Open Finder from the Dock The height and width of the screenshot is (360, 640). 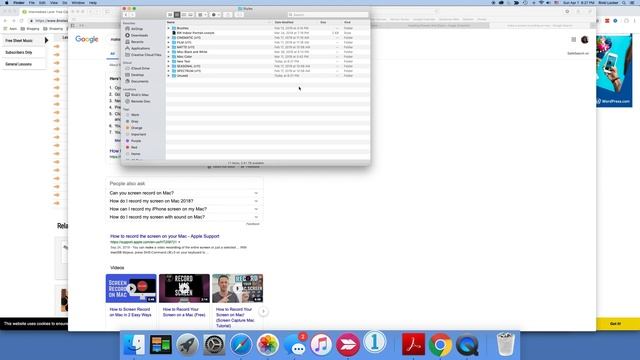(x=134, y=344)
